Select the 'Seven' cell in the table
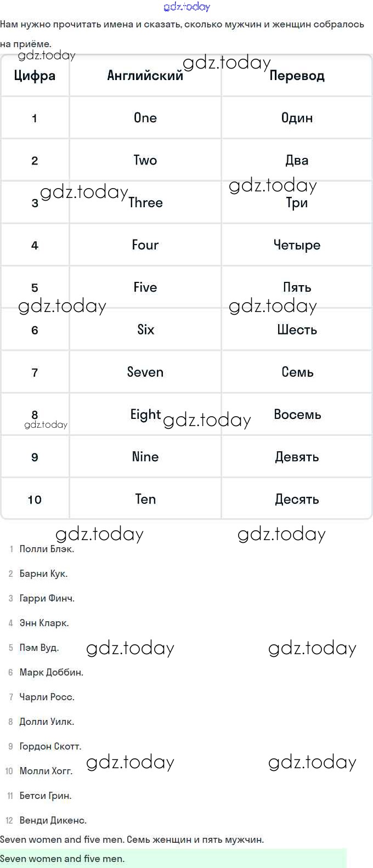Image resolution: width=373 pixels, height=868 pixels. click(x=145, y=372)
